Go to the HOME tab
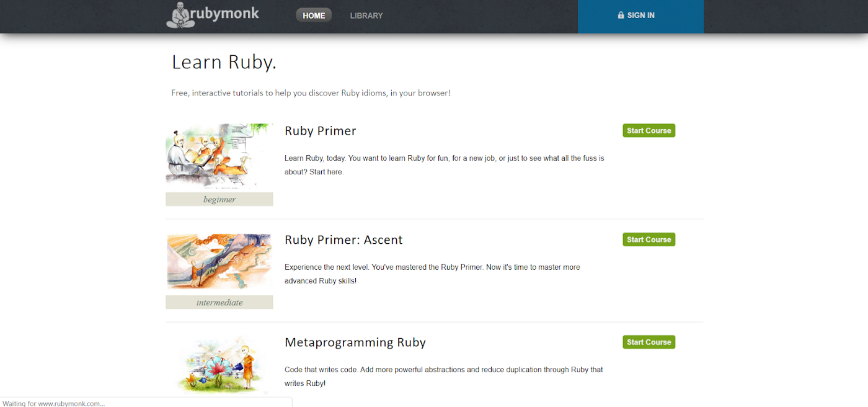Image resolution: width=868 pixels, height=407 pixels. pos(314,16)
